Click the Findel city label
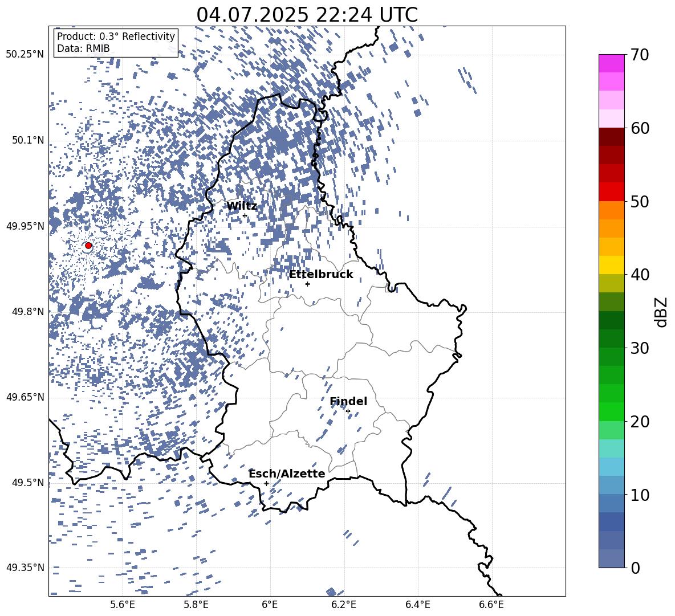This screenshot has height=616, width=675. pyautogui.click(x=348, y=401)
